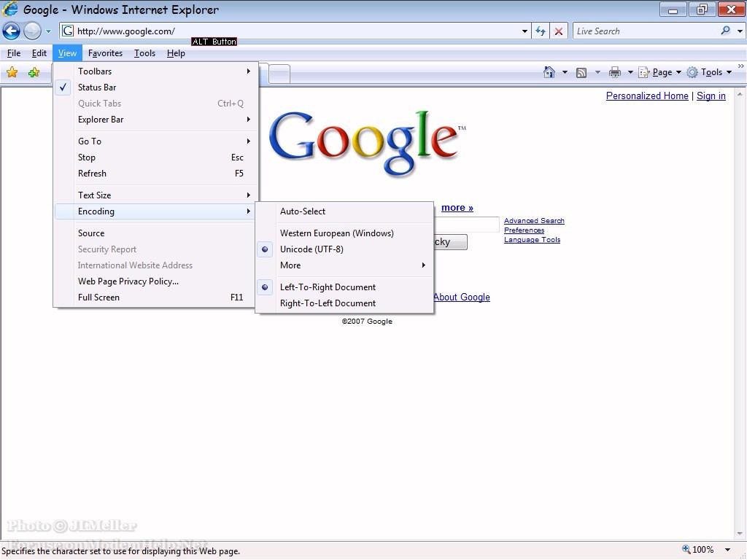This screenshot has width=747, height=560.
Task: Click the Home icon in command bar
Action: click(x=549, y=72)
